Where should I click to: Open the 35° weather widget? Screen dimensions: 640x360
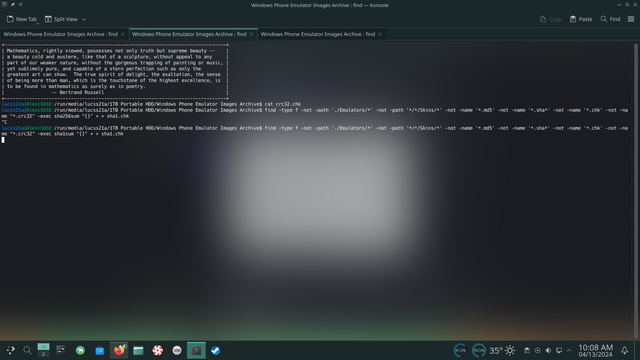pos(502,350)
